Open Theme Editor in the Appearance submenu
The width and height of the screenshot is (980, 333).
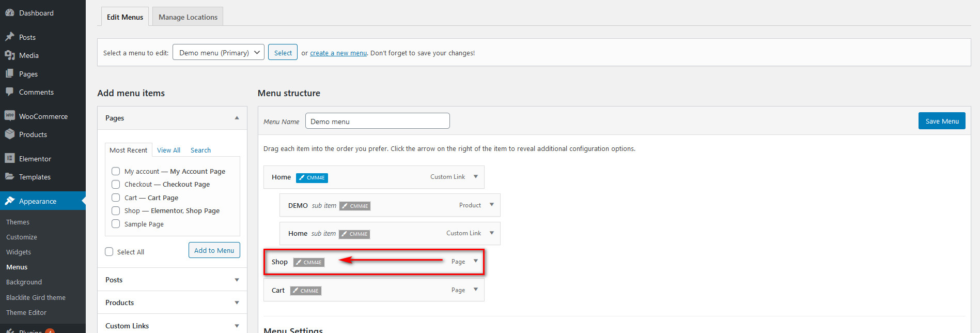pos(26,312)
